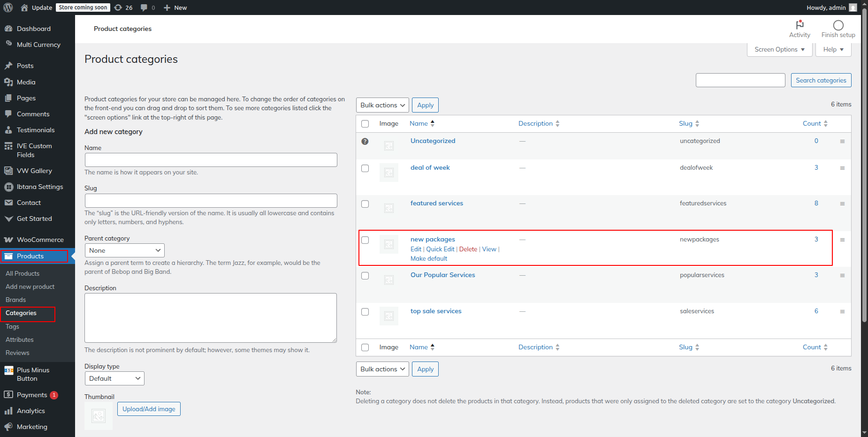Toggle the select-all checkbox in table header
Viewport: 868px width, 437px height.
pos(365,124)
